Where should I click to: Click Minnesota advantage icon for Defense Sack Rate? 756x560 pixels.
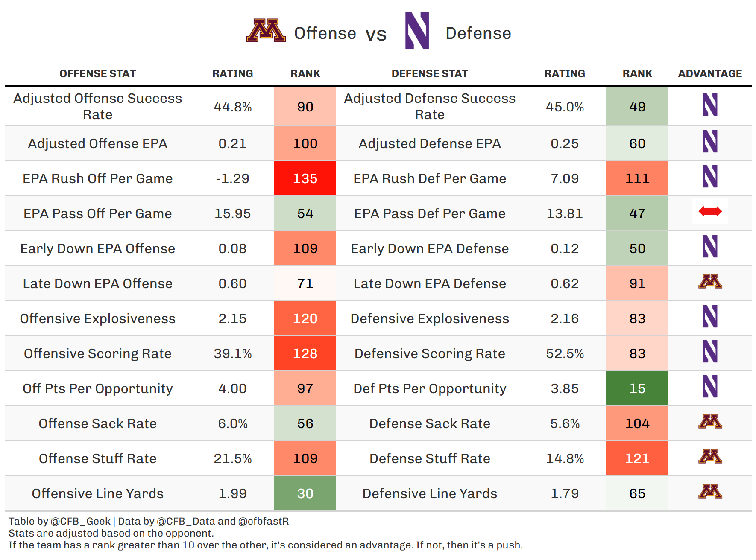710,422
